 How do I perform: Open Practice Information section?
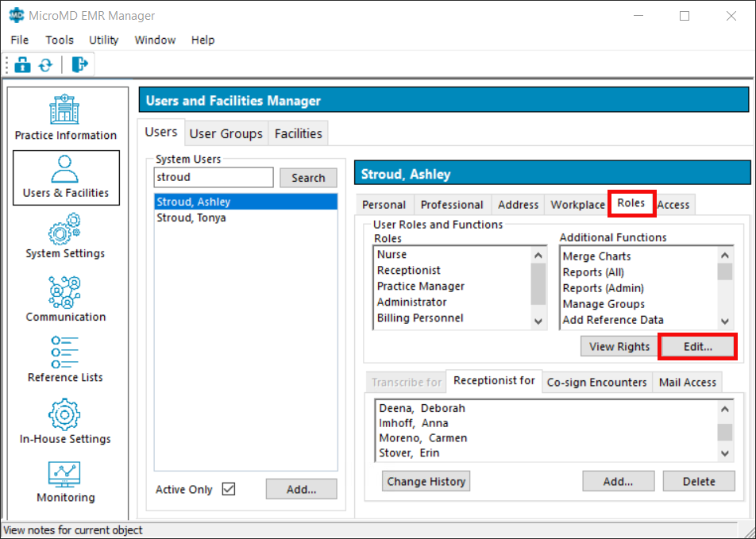(66, 117)
